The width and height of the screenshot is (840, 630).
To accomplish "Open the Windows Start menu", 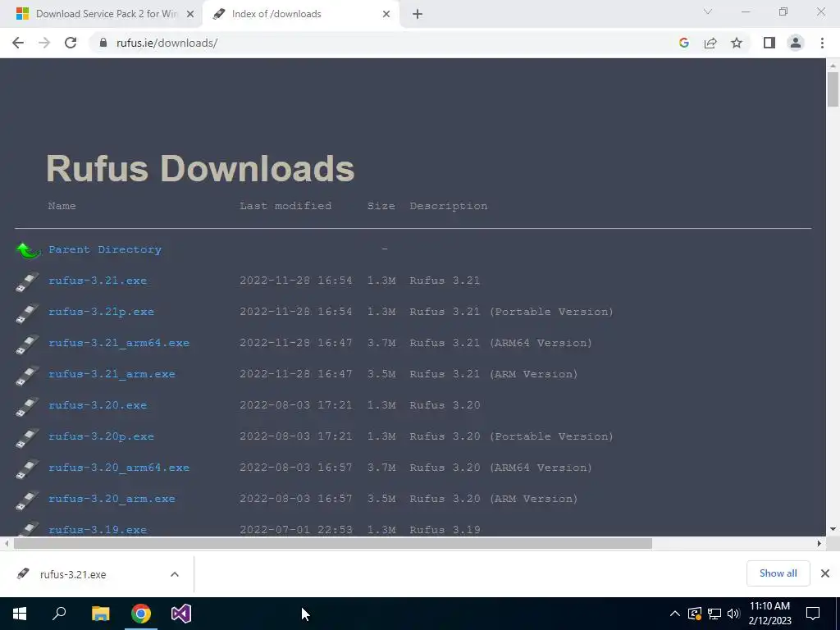I will pos(20,614).
